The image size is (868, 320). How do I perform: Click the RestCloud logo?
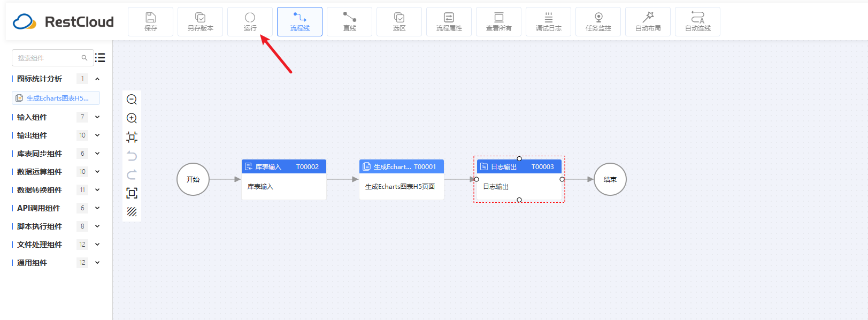click(63, 22)
